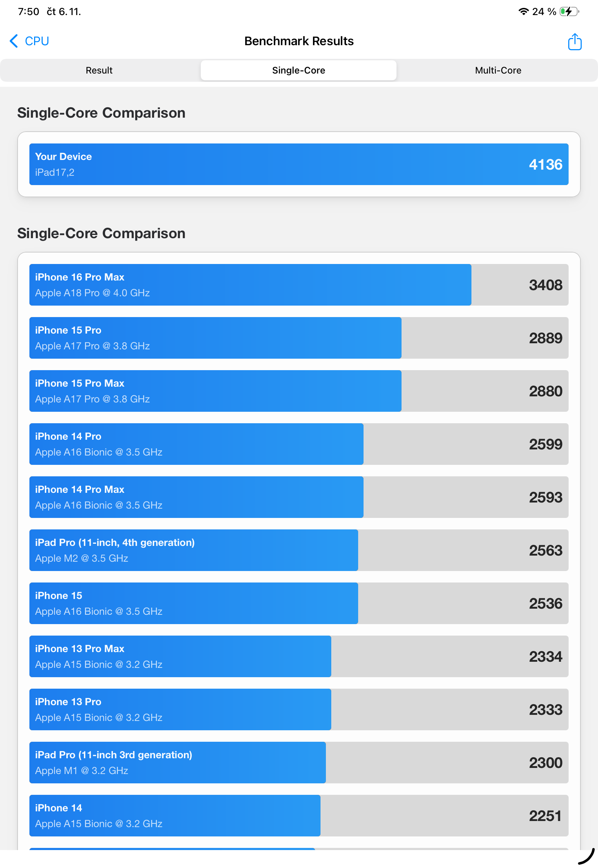Tap the battery charging icon

coord(568,11)
